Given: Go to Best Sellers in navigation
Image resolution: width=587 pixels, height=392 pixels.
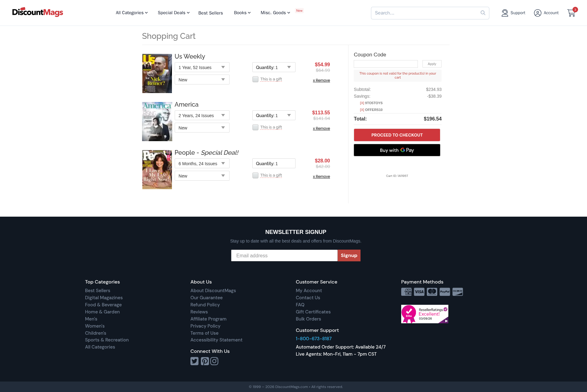Looking at the screenshot, I should [x=210, y=13].
